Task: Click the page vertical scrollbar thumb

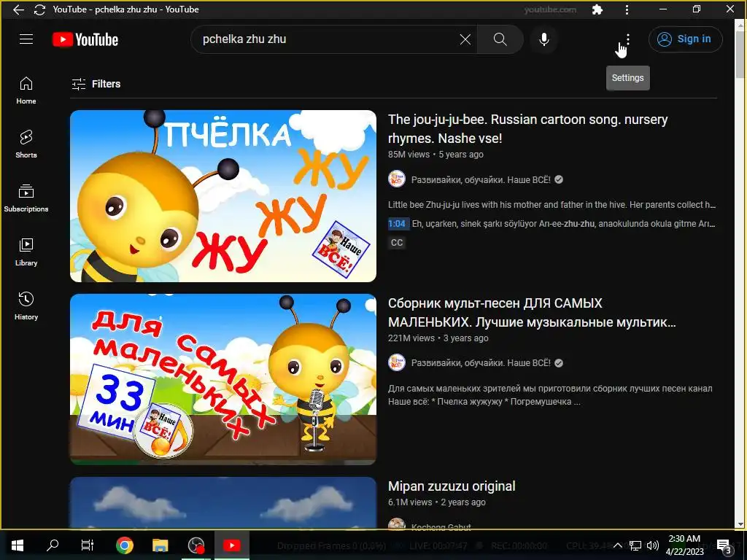Action: pos(740,55)
